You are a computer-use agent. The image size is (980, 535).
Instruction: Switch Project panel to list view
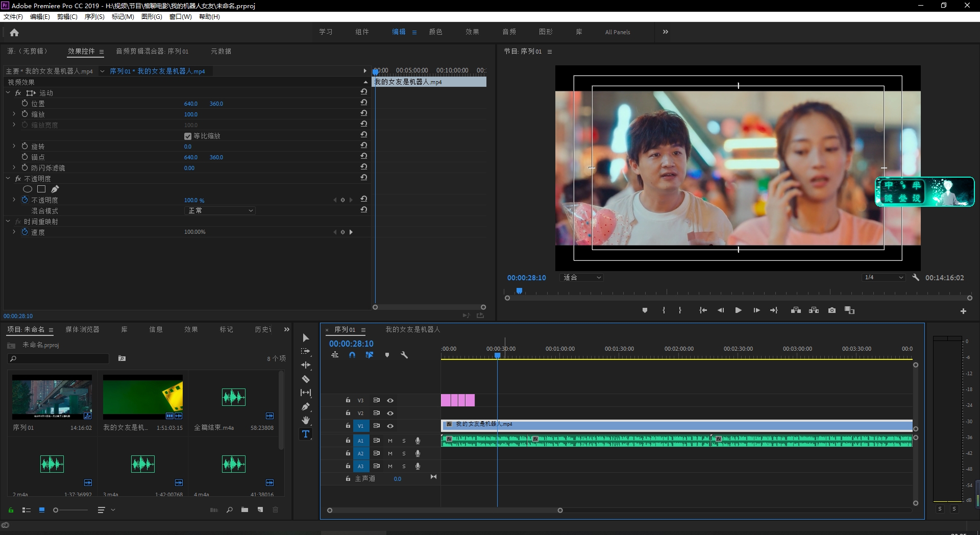click(x=27, y=509)
